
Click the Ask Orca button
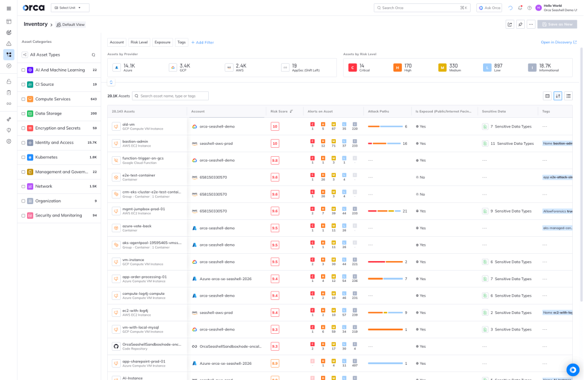[489, 8]
